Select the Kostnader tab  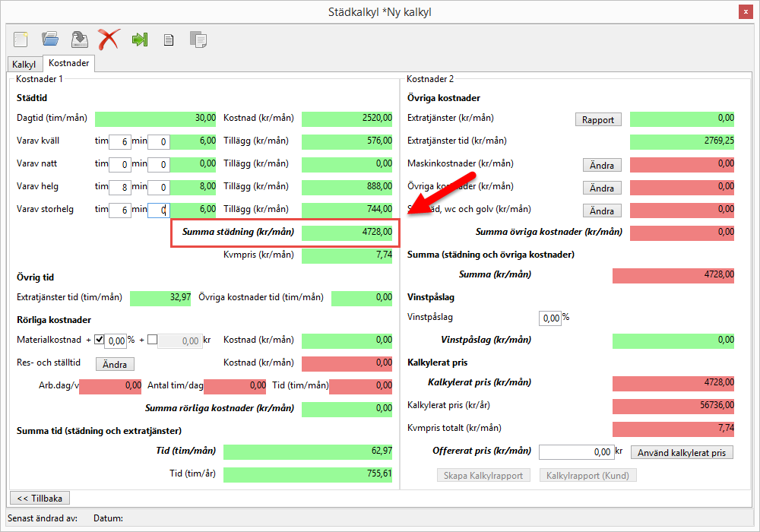click(x=69, y=64)
